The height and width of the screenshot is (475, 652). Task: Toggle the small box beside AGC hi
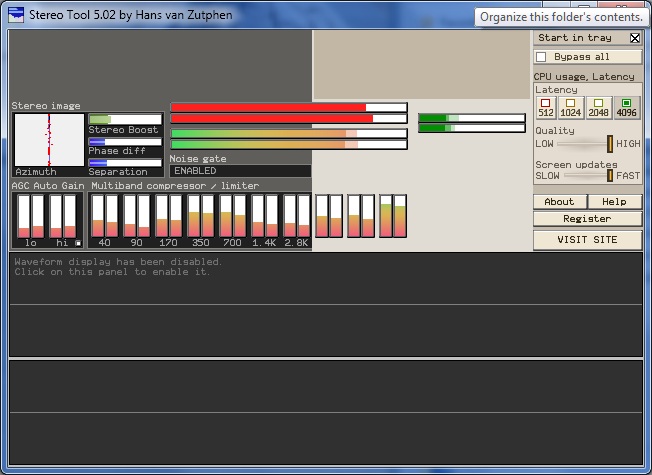pyautogui.click(x=78, y=243)
